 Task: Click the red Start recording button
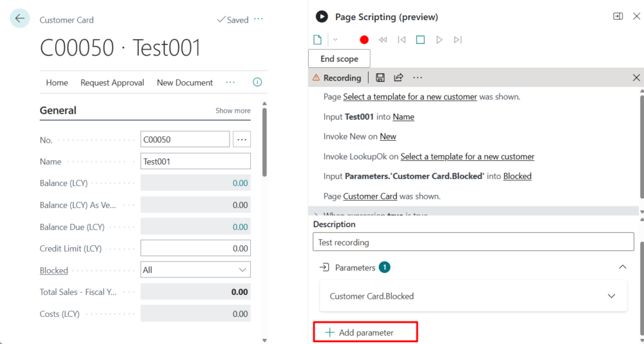(364, 40)
